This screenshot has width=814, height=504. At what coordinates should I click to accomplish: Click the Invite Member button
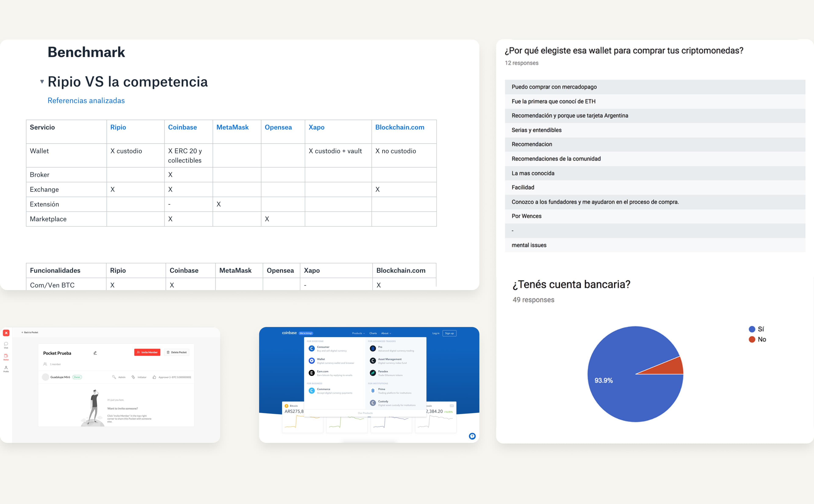(x=147, y=352)
